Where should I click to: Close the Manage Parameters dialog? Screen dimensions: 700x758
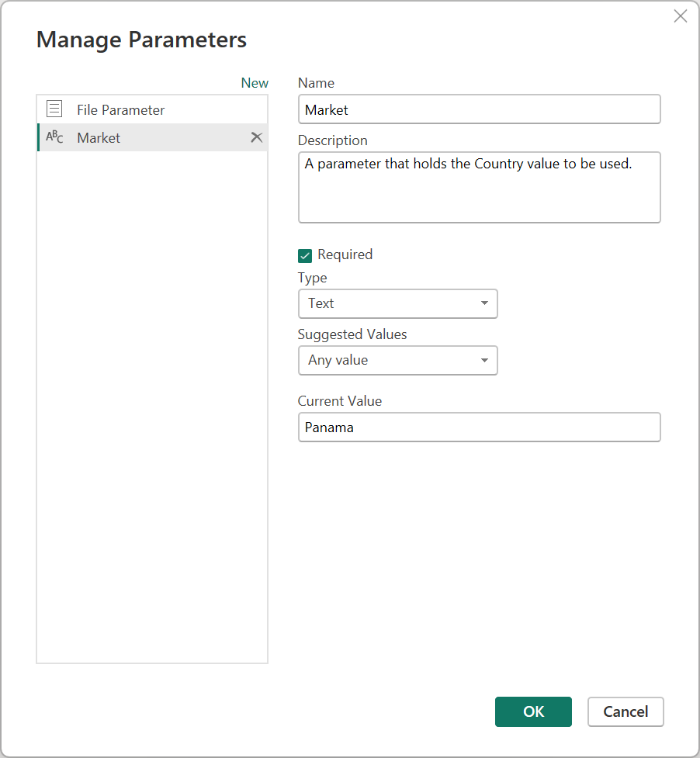[681, 16]
